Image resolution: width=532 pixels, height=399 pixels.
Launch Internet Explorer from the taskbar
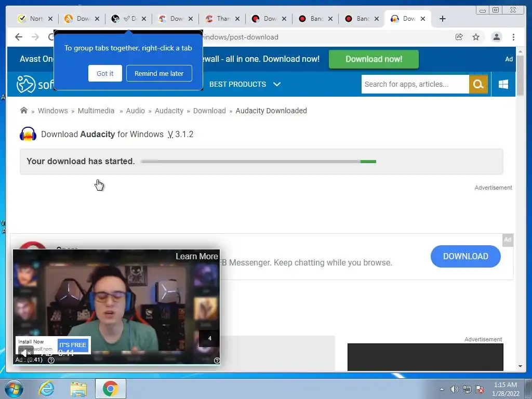coord(46,389)
